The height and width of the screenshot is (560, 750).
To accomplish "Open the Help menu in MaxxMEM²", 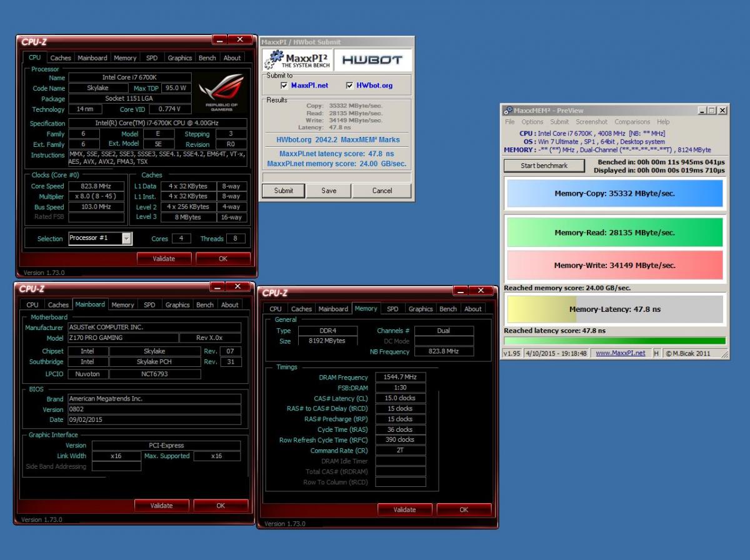I will tap(663, 122).
